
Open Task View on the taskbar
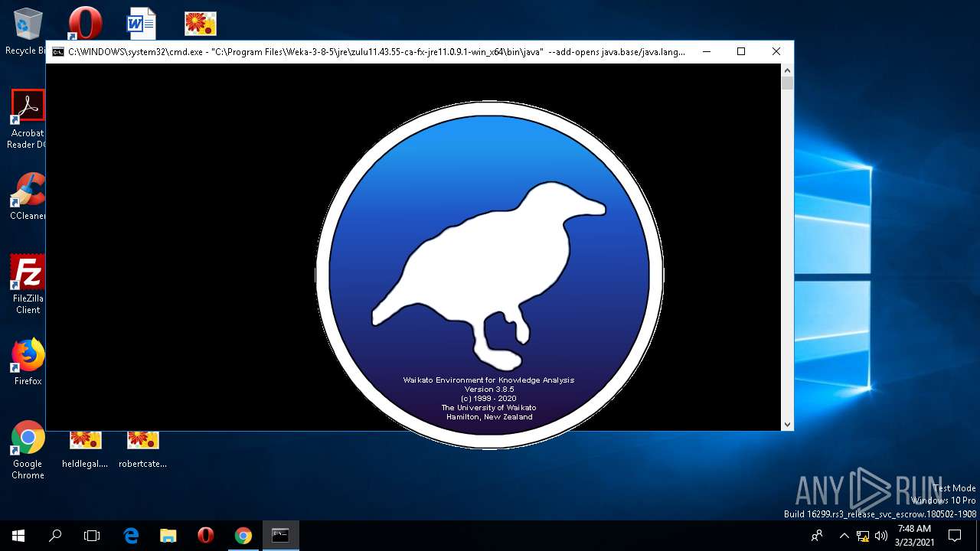click(92, 536)
